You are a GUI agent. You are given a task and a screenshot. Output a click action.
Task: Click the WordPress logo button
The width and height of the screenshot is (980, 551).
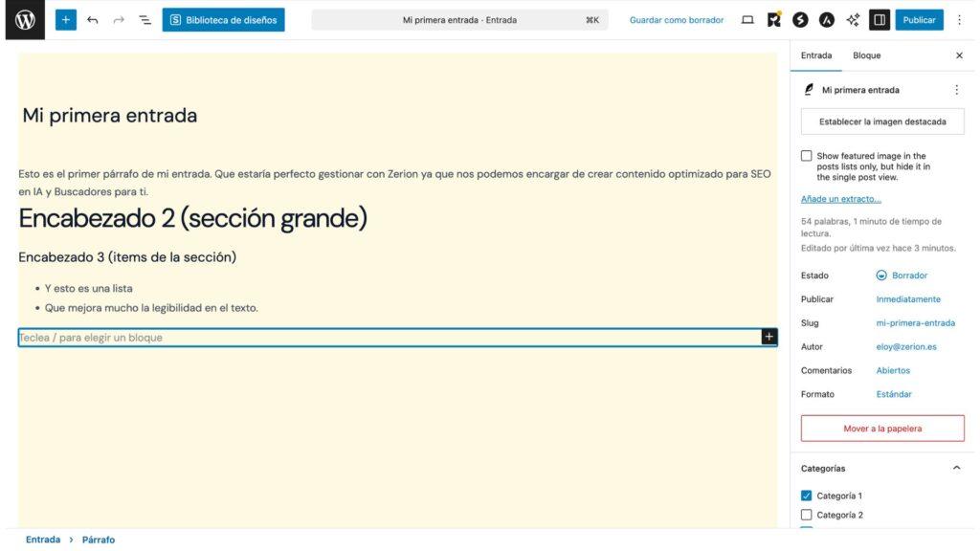pyautogui.click(x=25, y=20)
